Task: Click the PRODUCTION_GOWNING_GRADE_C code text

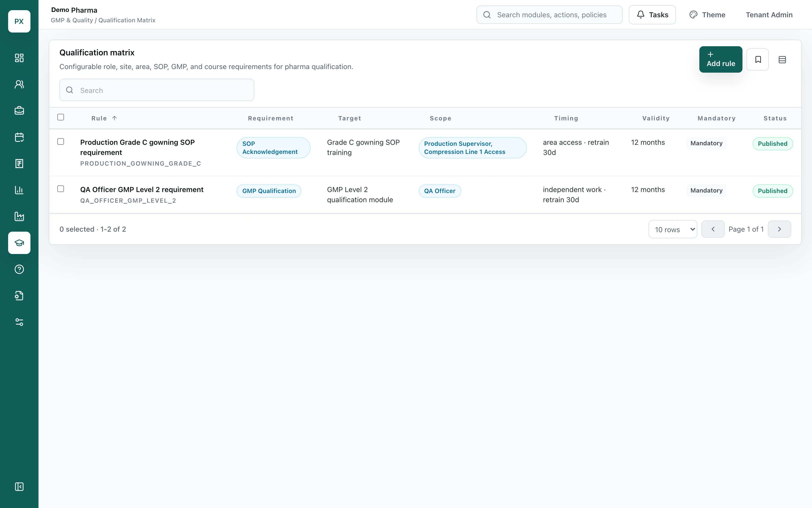Action: [140, 164]
